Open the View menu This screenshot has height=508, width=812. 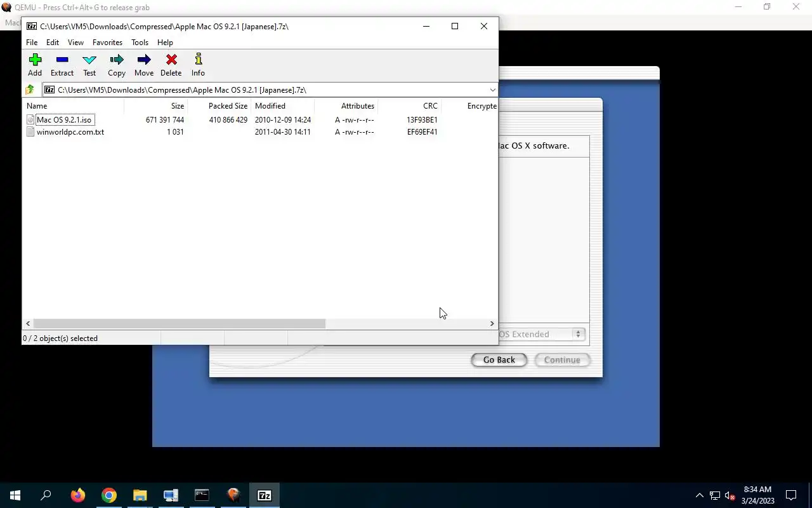tap(75, 43)
